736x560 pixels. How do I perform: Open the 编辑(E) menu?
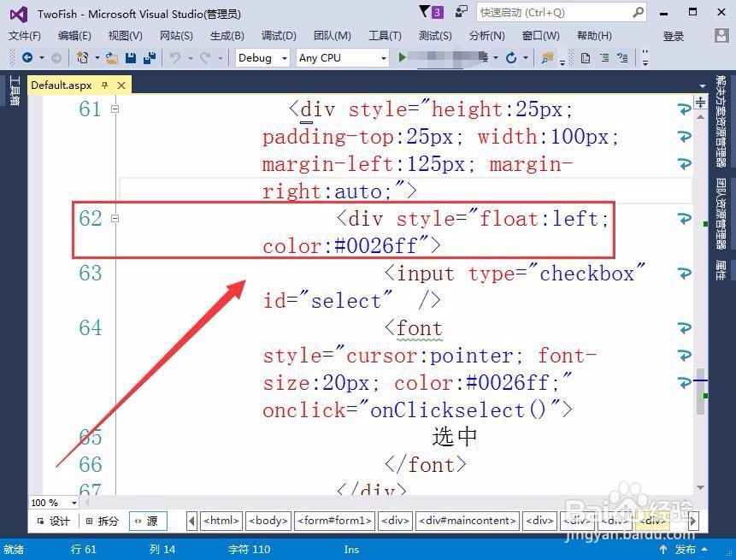coord(74,36)
